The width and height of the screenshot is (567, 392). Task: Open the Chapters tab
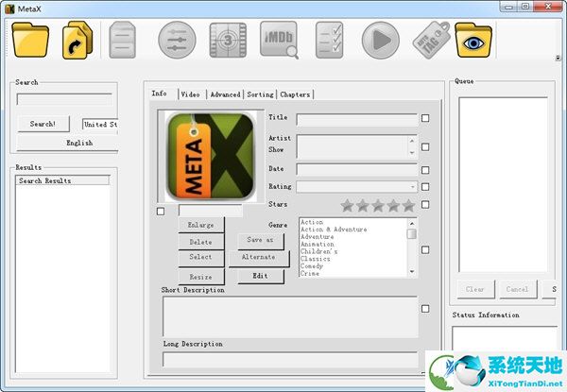(x=295, y=94)
